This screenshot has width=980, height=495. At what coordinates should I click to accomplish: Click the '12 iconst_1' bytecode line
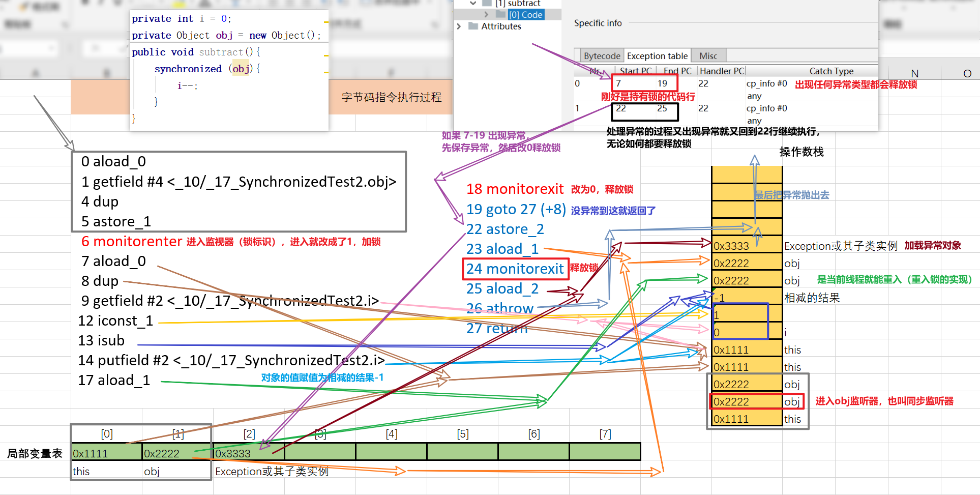pos(115,321)
